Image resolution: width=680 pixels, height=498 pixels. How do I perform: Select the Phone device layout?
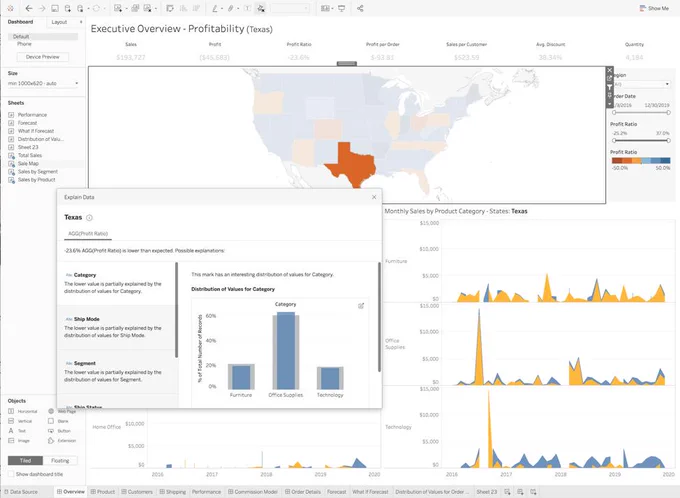tap(25, 44)
